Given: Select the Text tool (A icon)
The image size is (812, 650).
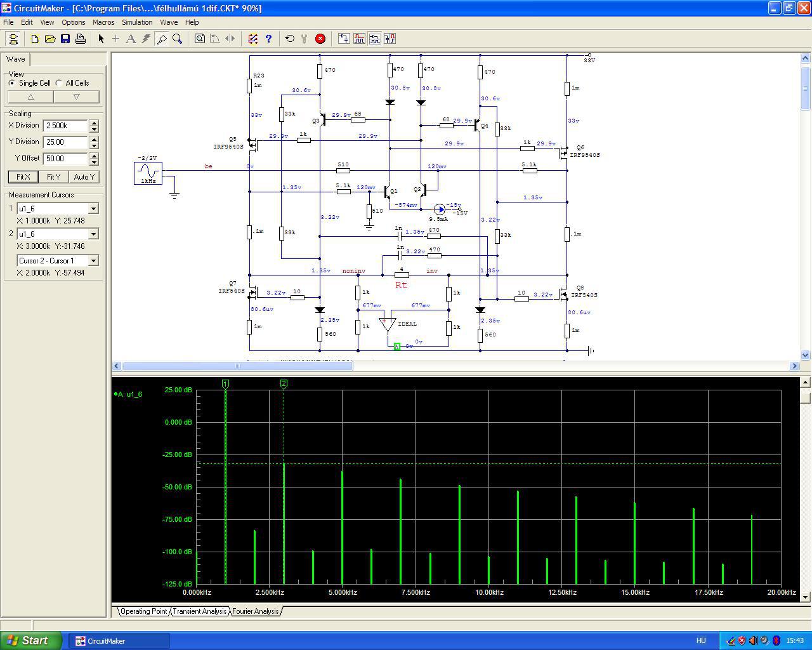Looking at the screenshot, I should [x=131, y=39].
